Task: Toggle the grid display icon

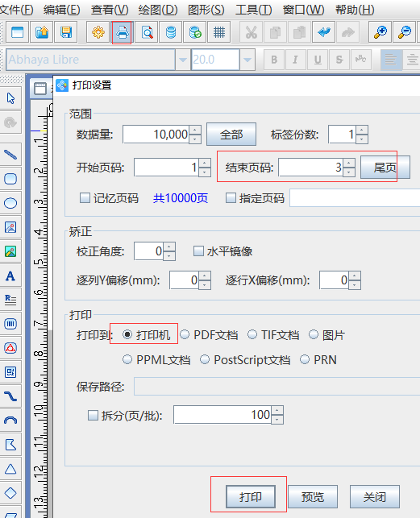Action: pyautogui.click(x=219, y=32)
